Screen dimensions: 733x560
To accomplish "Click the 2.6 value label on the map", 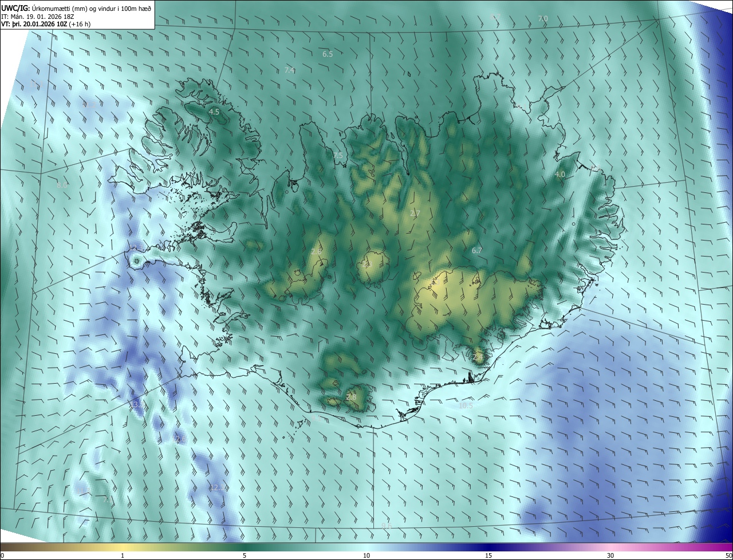I will click(x=316, y=252).
